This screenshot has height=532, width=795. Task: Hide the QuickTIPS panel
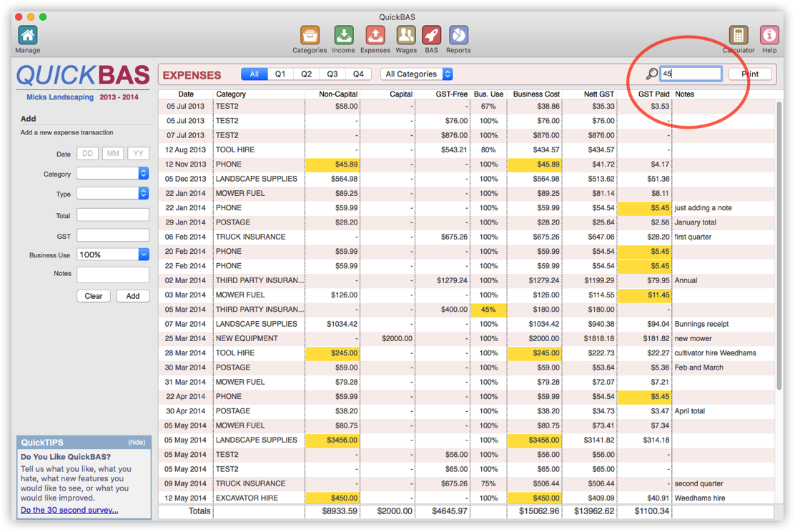(x=136, y=442)
